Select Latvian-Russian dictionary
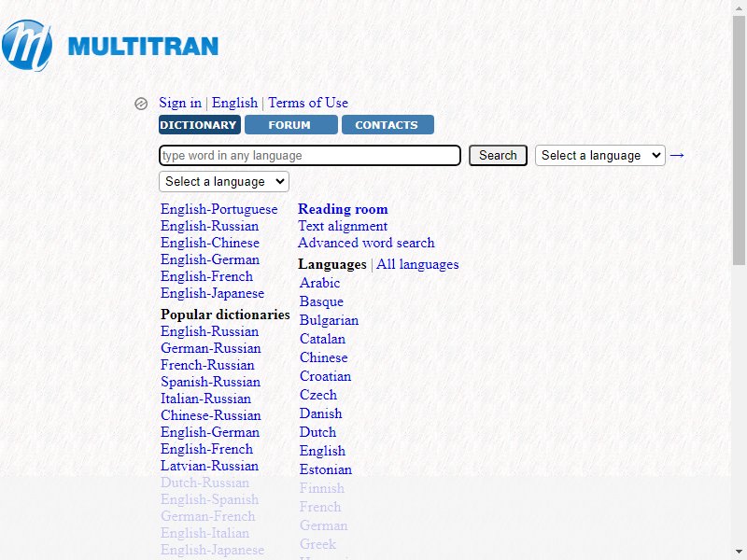Image resolution: width=747 pixels, height=560 pixels. (x=209, y=466)
